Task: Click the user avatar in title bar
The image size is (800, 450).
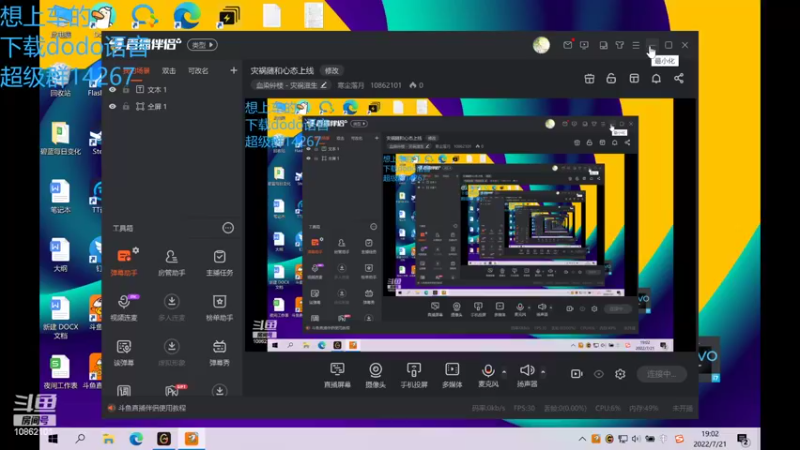Action: 541,45
